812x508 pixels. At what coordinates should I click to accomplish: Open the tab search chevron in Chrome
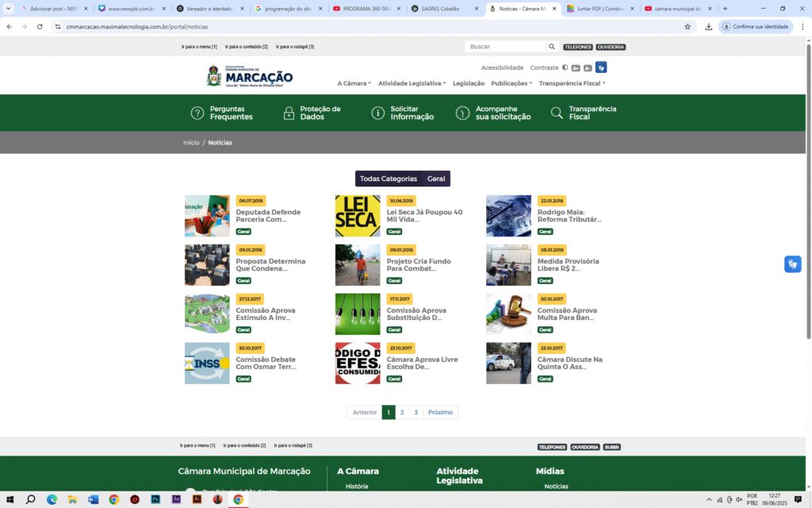pos(8,8)
